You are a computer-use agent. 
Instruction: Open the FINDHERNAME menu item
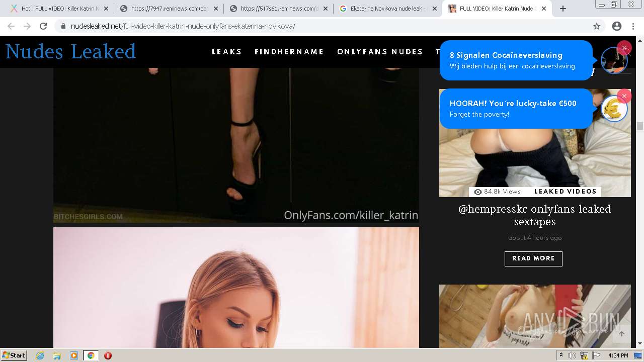coord(289,51)
